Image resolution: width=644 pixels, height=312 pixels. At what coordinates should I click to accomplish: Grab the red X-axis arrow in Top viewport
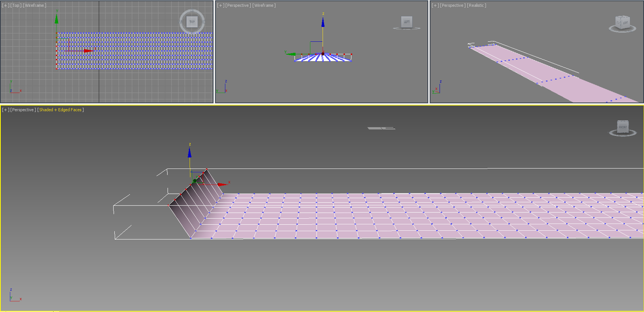89,51
